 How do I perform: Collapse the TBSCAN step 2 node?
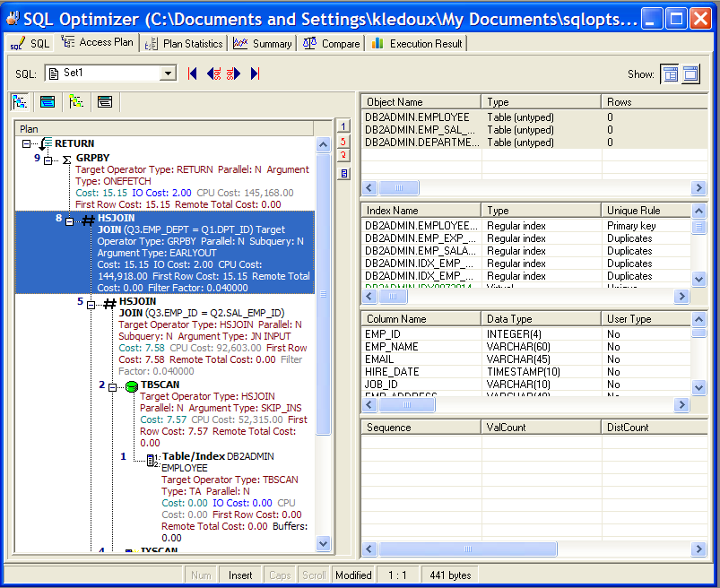(x=113, y=386)
